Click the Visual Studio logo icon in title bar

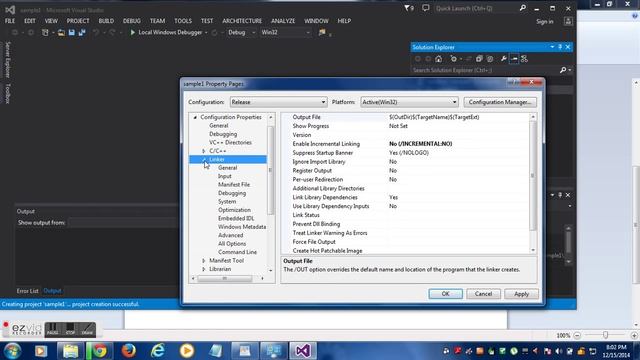pyautogui.click(x=10, y=9)
